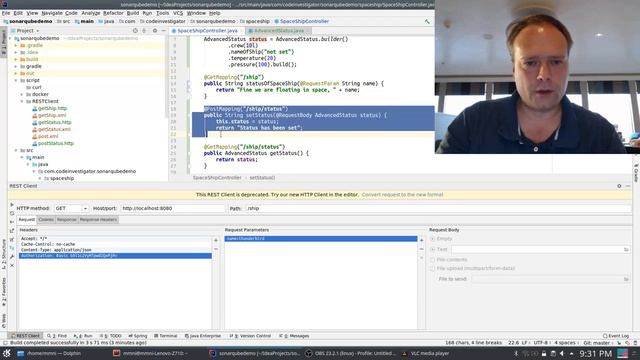Select the Authorization header row
Viewport: 640px width, 360px height.
[x=116, y=256]
